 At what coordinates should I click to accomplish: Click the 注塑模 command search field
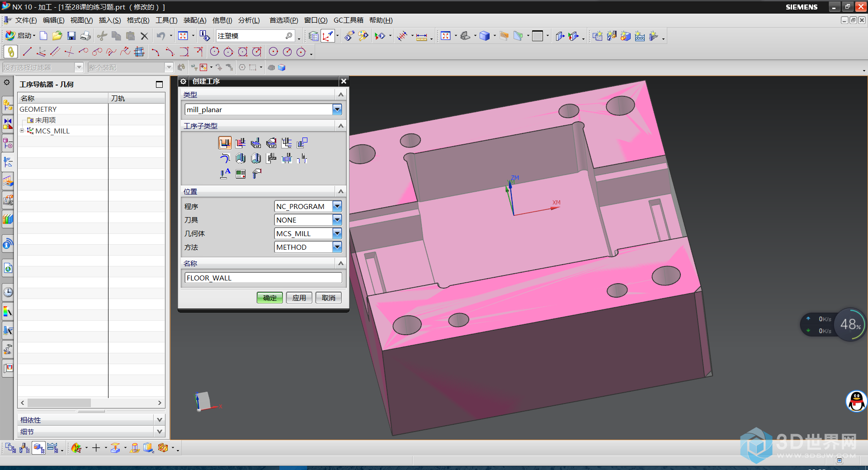click(x=255, y=36)
